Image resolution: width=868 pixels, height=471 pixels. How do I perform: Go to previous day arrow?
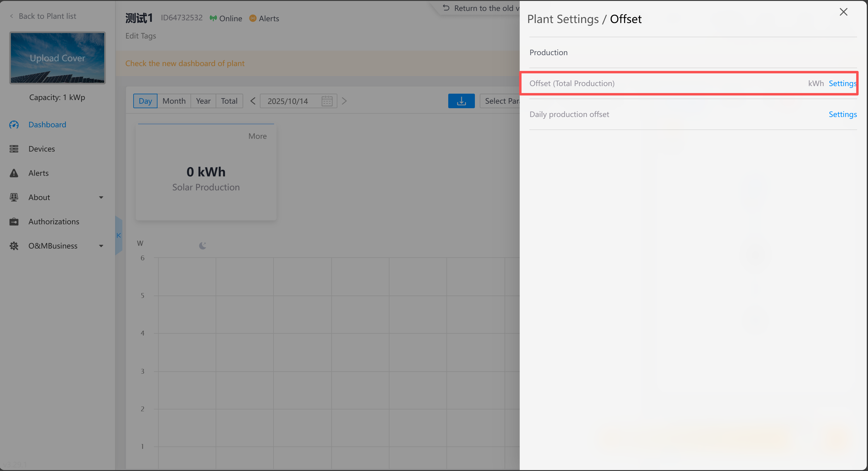pos(253,101)
